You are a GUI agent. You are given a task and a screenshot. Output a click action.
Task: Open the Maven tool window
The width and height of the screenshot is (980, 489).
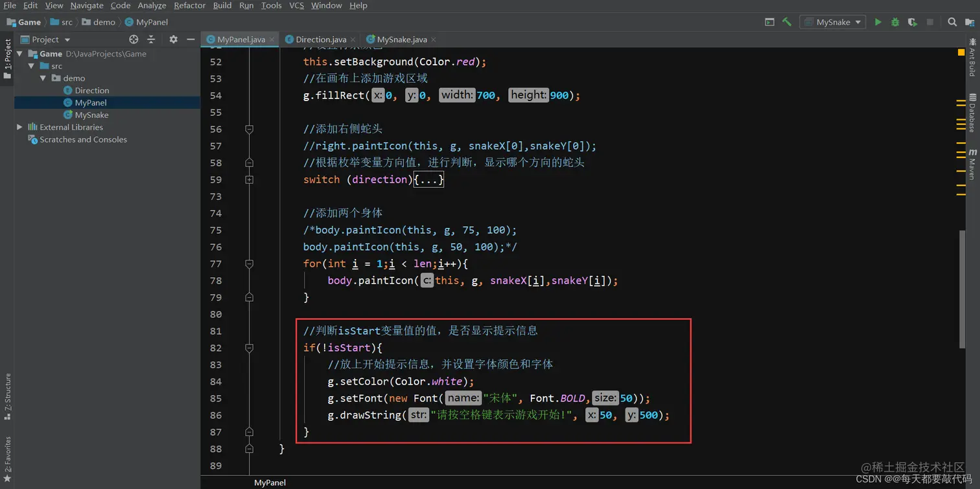(x=972, y=164)
